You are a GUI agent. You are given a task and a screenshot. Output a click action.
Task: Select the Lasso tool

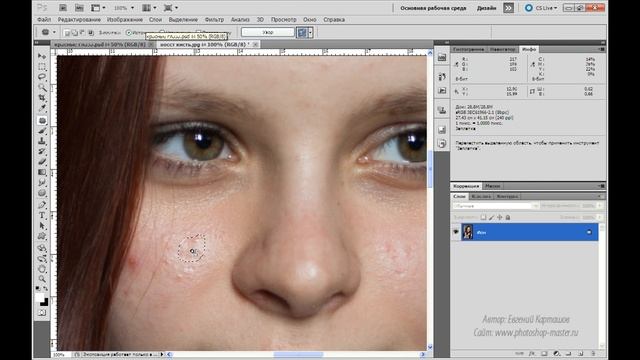[42, 77]
